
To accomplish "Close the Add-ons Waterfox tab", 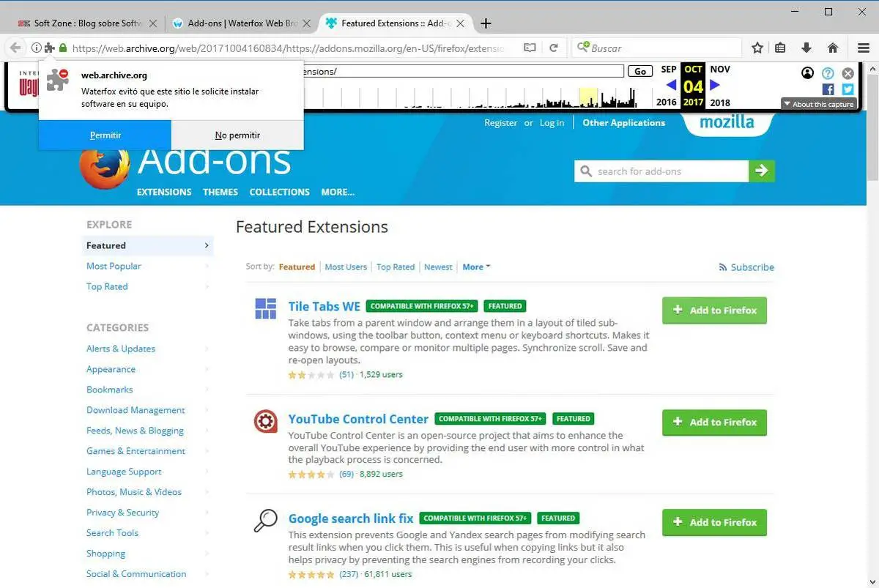I will tap(307, 23).
